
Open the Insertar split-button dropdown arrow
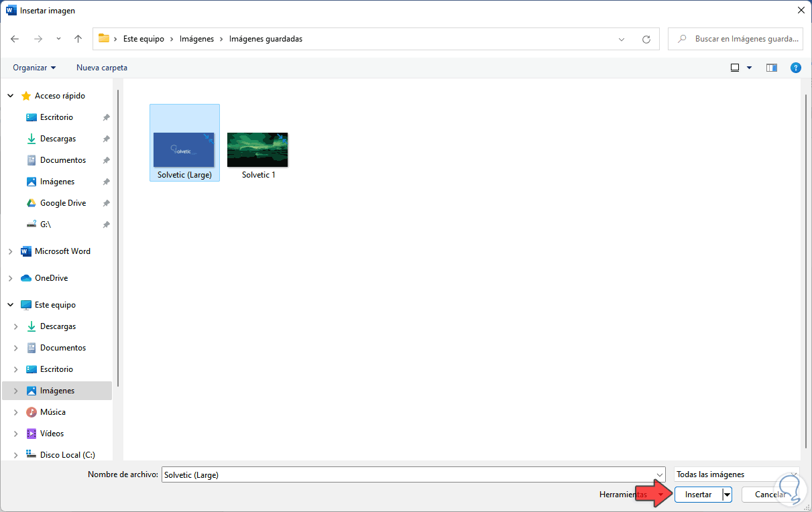click(x=727, y=495)
